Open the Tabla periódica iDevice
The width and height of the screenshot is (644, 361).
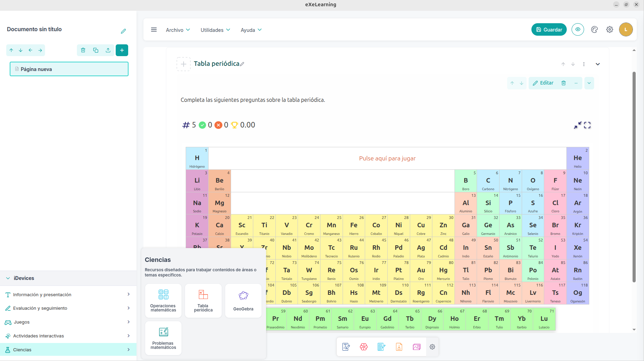(203, 300)
